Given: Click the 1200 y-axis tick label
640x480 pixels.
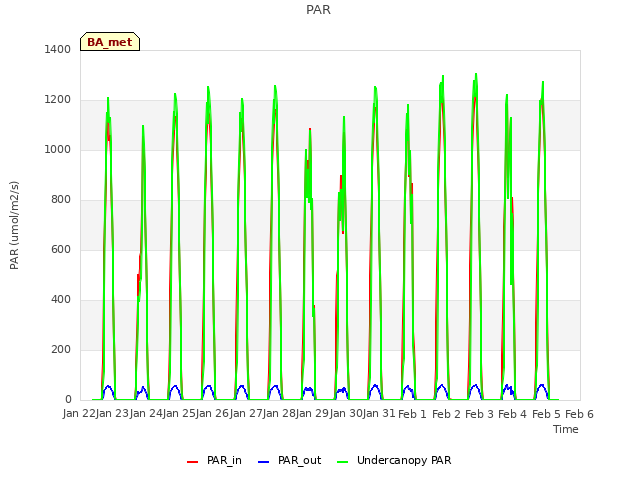Looking at the screenshot, I should click(57, 100).
